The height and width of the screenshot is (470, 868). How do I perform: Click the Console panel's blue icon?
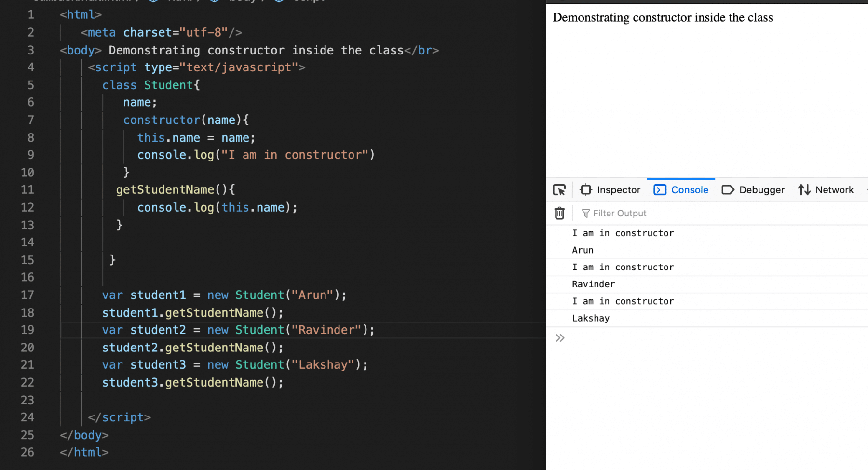coord(659,189)
